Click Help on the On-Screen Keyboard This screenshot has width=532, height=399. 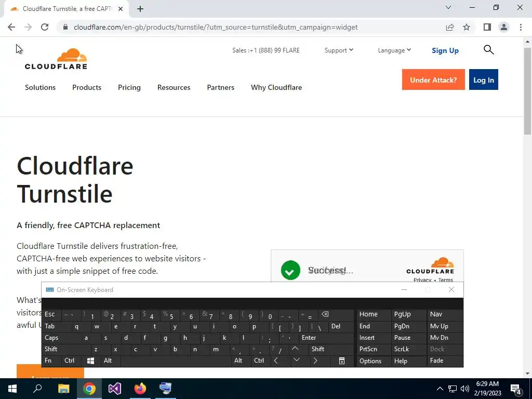(409, 361)
